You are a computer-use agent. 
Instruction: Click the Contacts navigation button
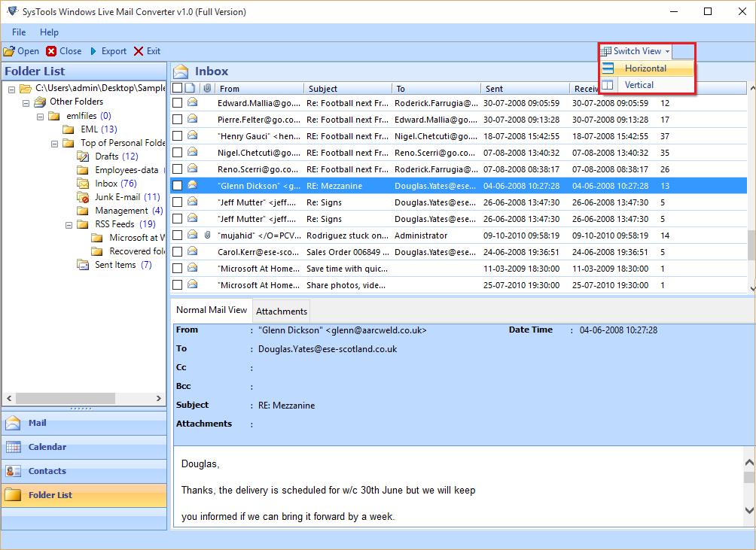84,471
